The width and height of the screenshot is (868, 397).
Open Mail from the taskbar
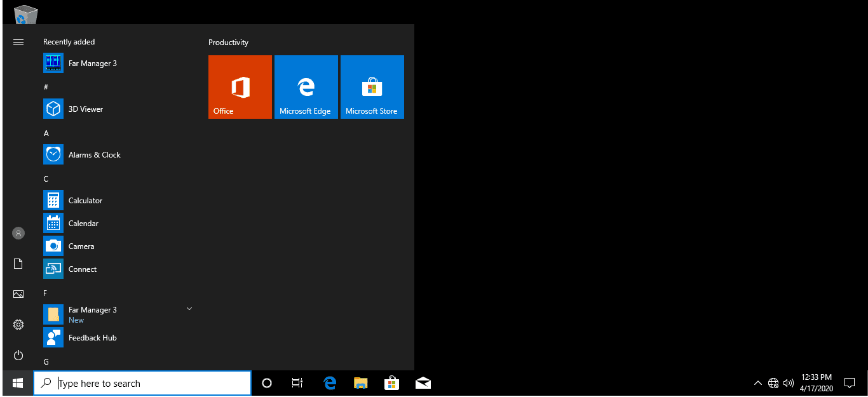click(423, 383)
